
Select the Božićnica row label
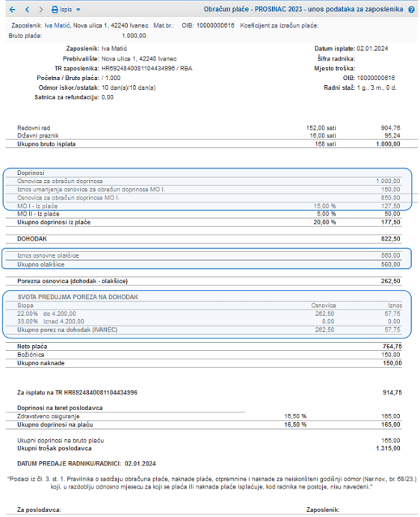[x=31, y=355]
